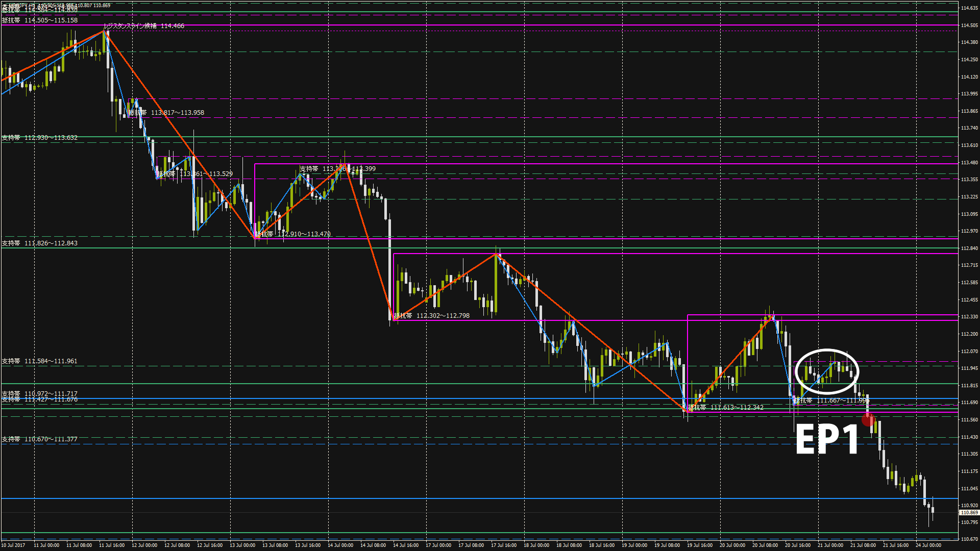Click the 113.995 price axis value
Image resolution: width=980 pixels, height=551 pixels.
coord(969,94)
